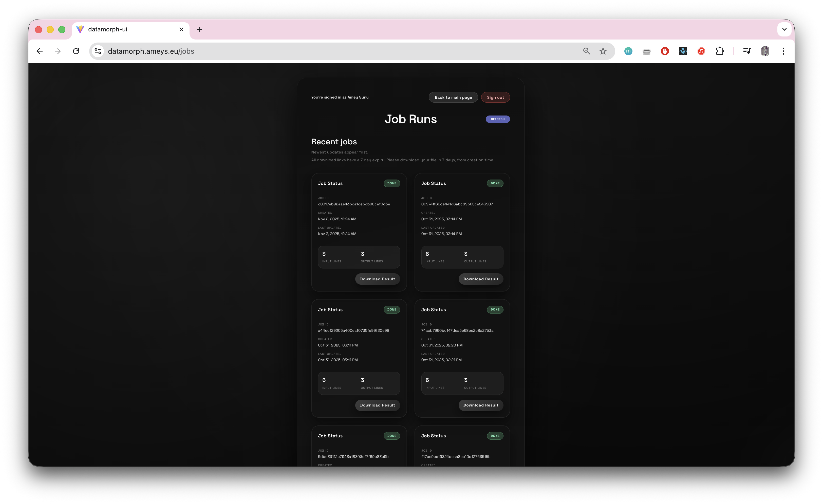Bookmark this page with star icon

(603, 51)
